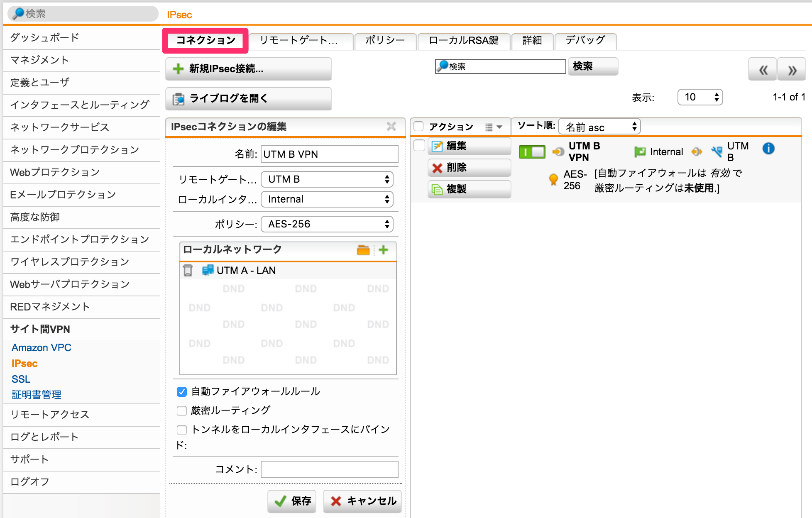The width and height of the screenshot is (812, 518).
Task: Save the IPsec connection with 保存
Action: 292,501
